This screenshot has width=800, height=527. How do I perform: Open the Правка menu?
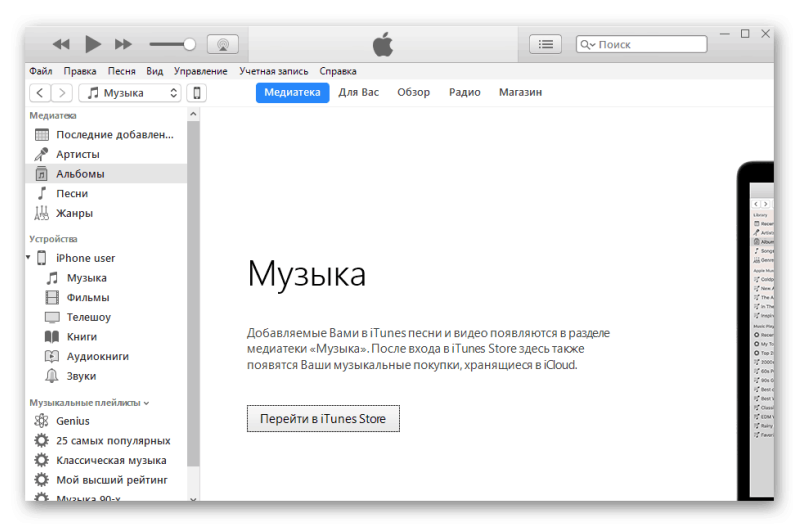click(x=80, y=71)
